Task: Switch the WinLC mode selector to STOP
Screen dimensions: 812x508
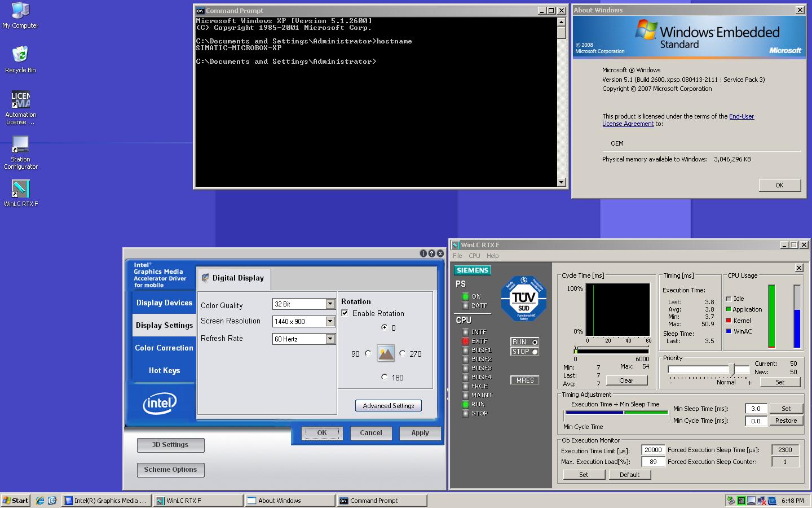Action: (x=524, y=352)
